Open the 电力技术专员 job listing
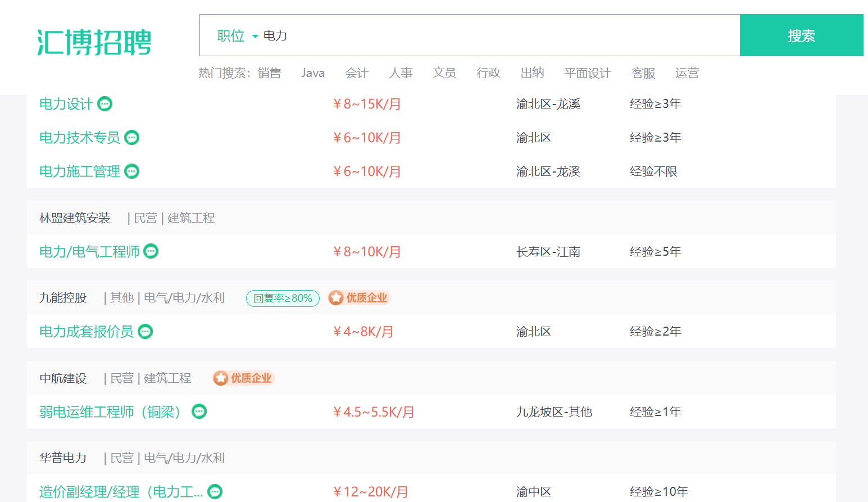Screen dimensions: 868x502 pos(80,138)
